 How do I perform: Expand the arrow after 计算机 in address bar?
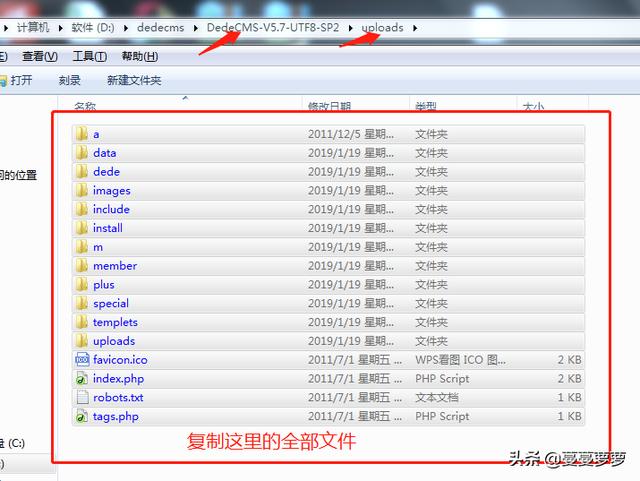60,28
